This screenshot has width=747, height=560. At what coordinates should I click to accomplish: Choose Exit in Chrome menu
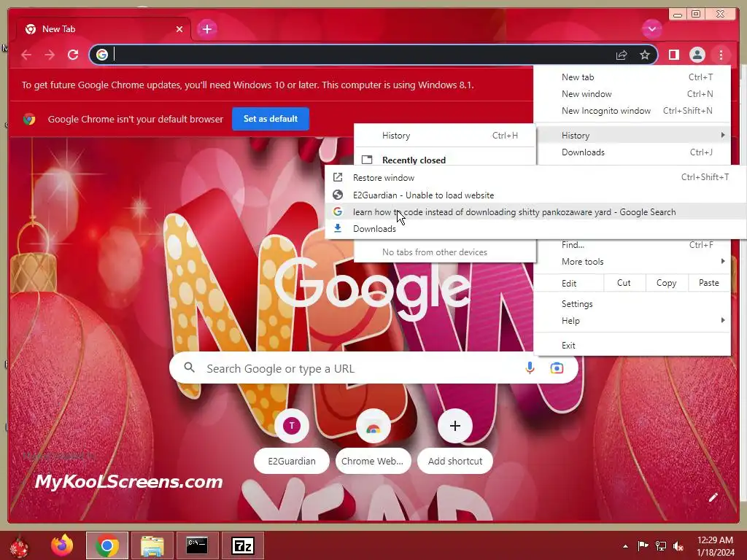(632, 345)
